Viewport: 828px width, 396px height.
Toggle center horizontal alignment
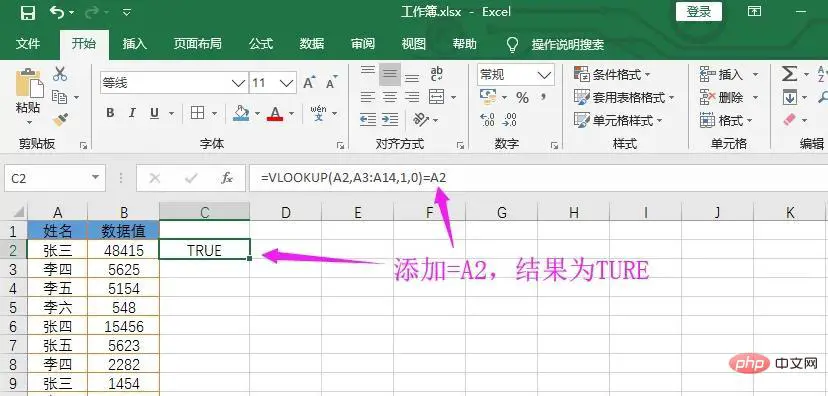[390, 97]
